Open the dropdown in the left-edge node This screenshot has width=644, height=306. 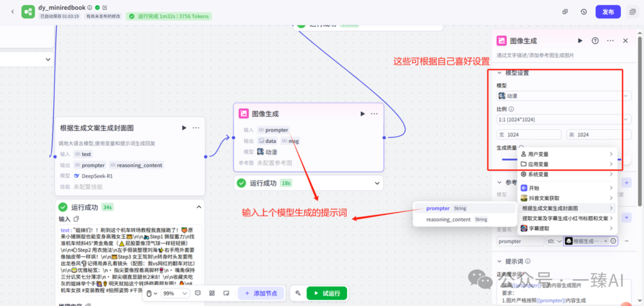[x=48, y=60]
